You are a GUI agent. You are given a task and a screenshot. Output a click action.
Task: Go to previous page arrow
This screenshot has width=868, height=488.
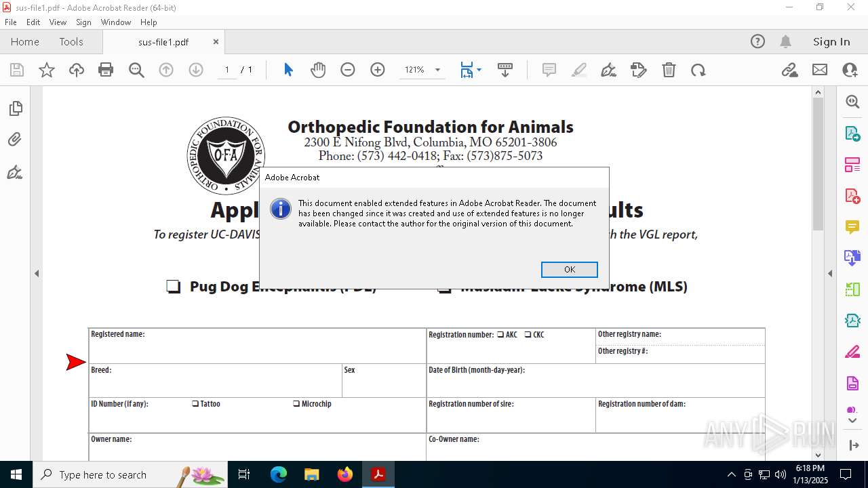pos(166,70)
